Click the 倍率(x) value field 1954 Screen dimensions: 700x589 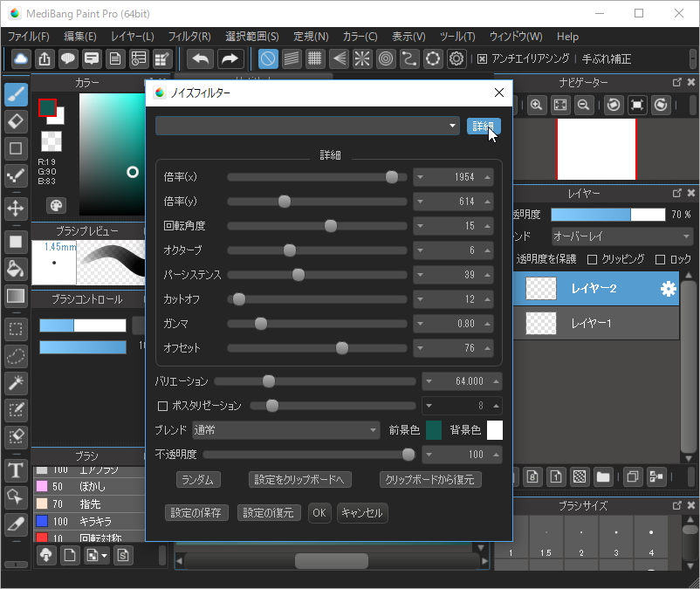point(453,177)
